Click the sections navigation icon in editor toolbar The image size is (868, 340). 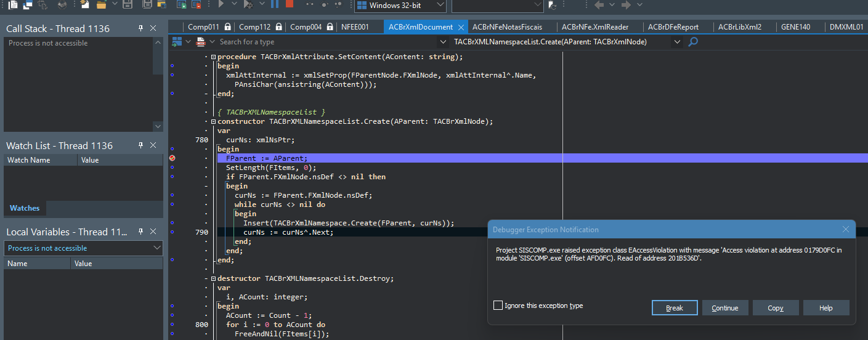coord(177,41)
